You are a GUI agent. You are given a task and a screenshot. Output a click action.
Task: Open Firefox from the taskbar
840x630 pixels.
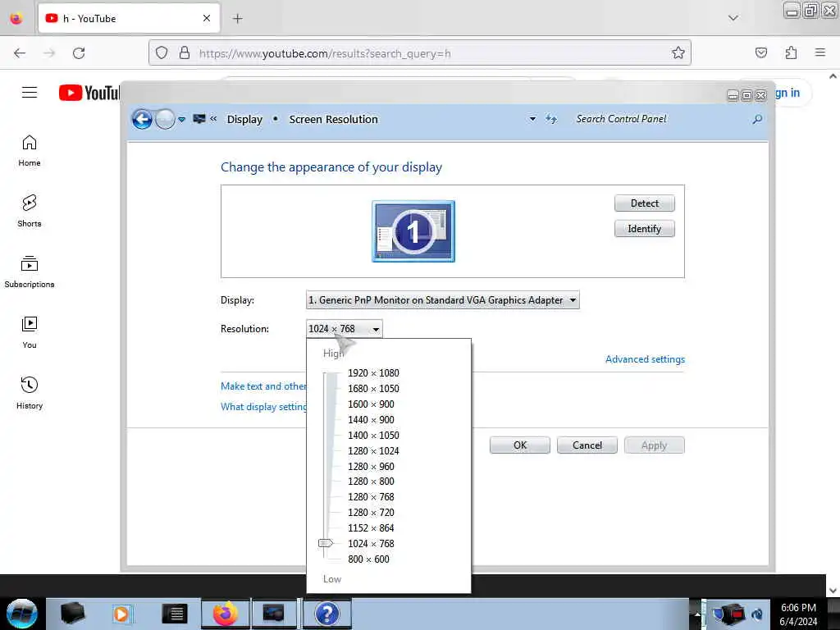click(x=225, y=614)
